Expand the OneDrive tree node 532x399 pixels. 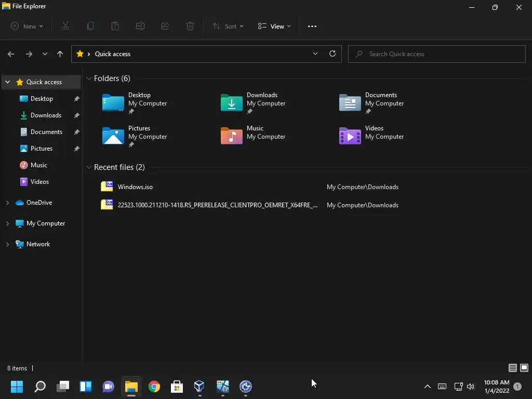(7, 203)
